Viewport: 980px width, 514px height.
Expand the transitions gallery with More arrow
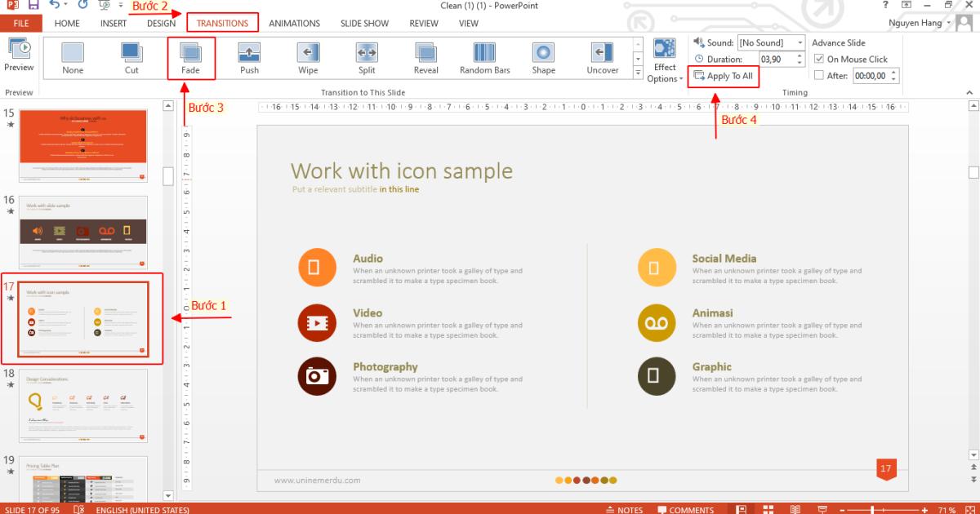tap(637, 72)
